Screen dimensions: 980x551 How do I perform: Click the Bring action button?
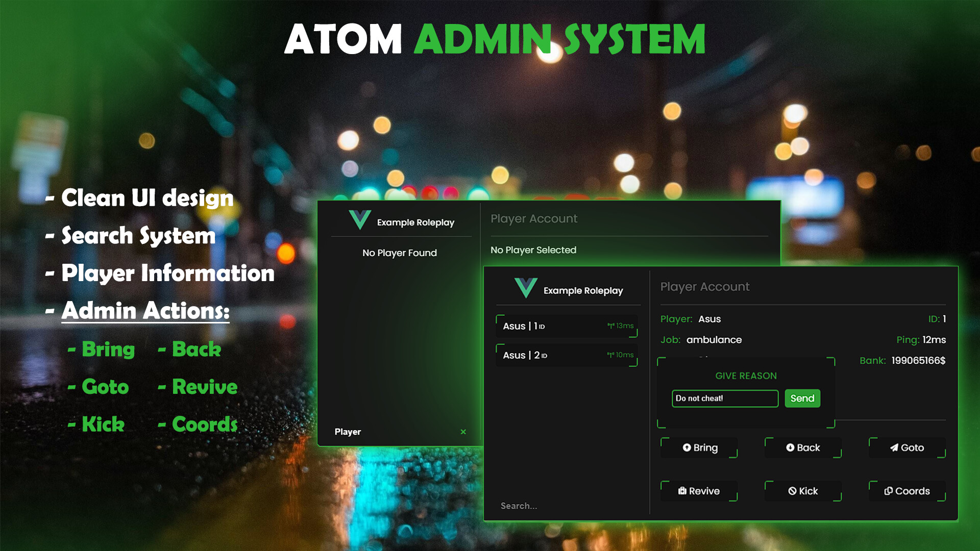pos(699,447)
